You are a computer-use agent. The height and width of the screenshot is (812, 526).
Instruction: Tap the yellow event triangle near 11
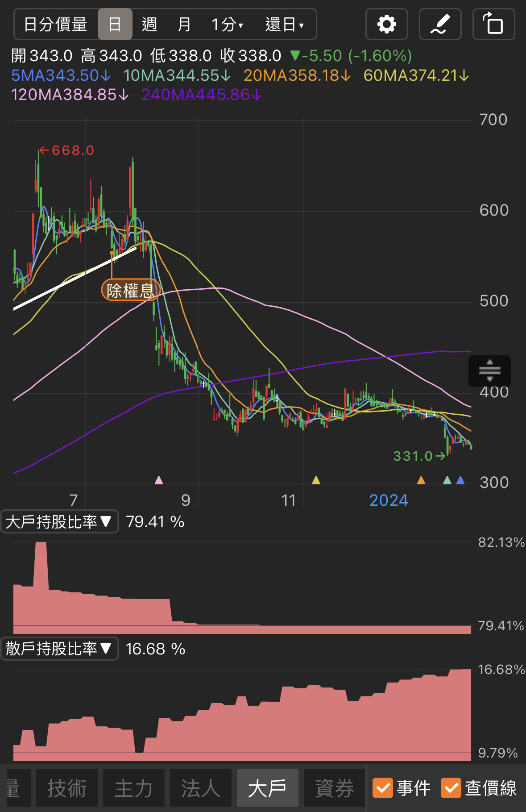316,480
